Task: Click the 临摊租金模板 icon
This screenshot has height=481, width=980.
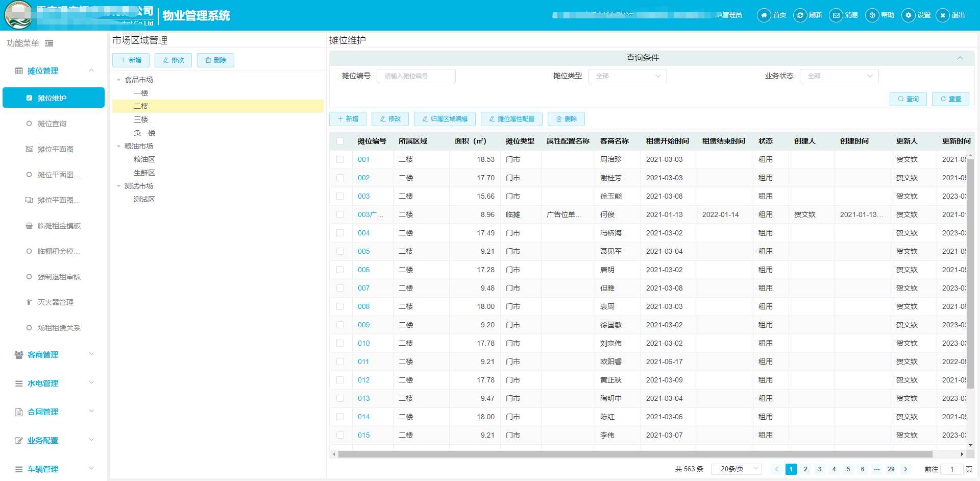Action: (29, 226)
